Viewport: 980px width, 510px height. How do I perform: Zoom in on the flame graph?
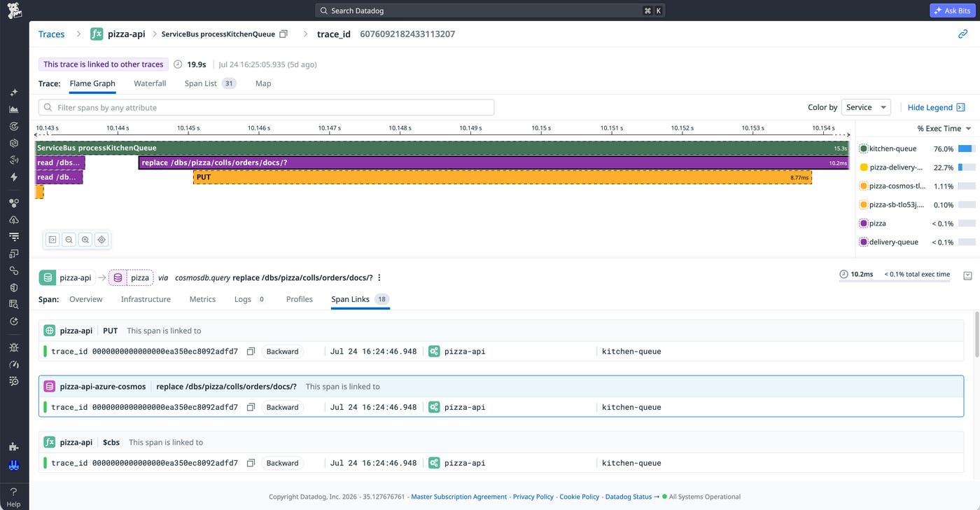(x=85, y=240)
